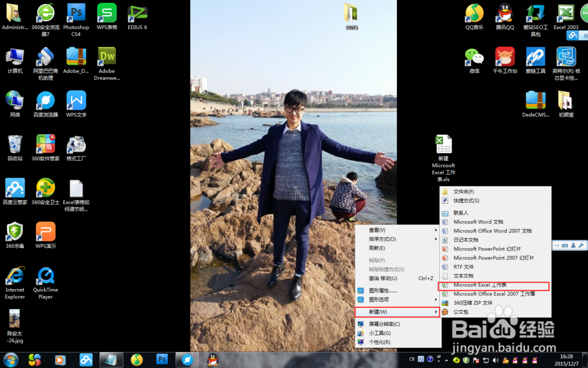
Task: Launch EDIUS 6 desktop shortcut
Action: (137, 17)
